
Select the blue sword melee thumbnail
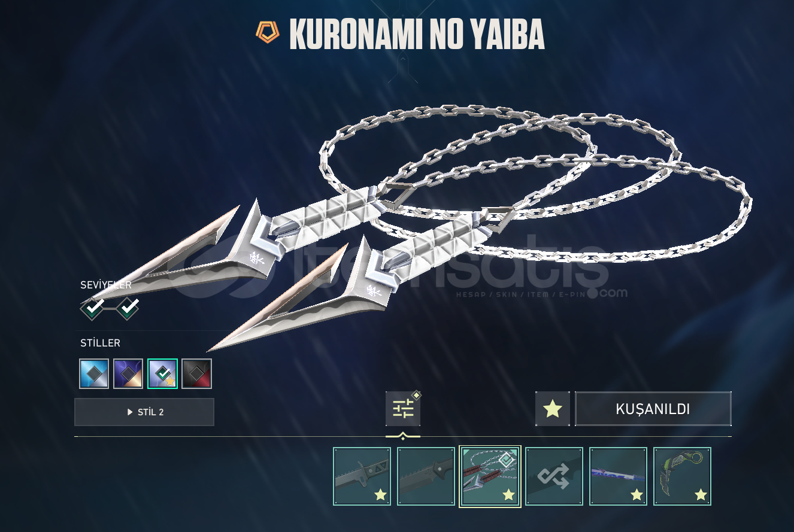tap(618, 476)
